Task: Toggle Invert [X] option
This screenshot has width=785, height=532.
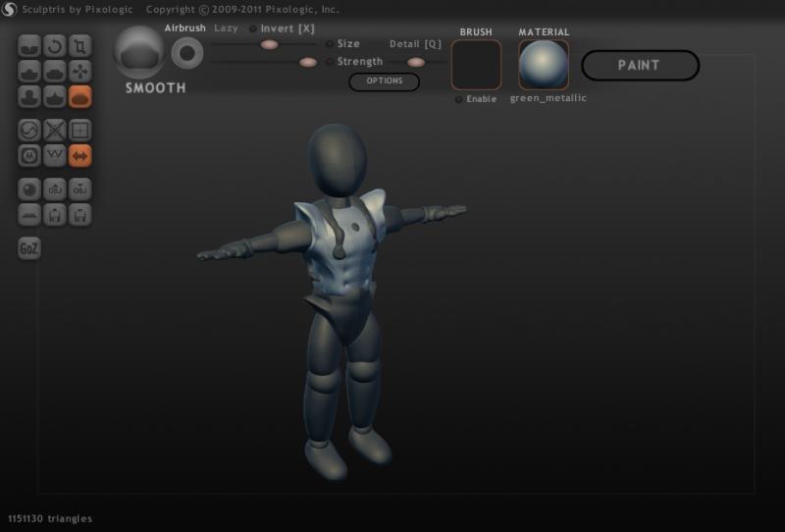Action: (284, 28)
